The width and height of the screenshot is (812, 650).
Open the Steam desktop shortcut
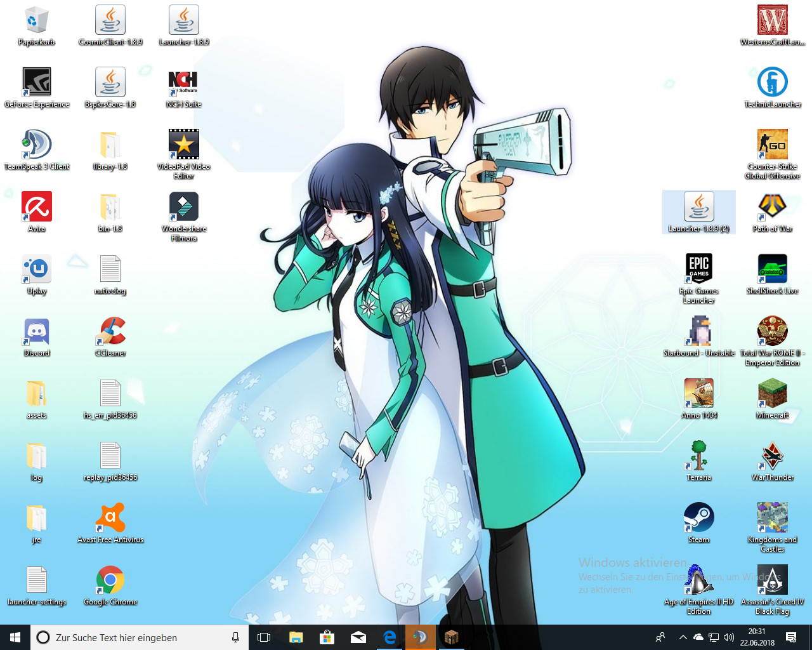698,518
